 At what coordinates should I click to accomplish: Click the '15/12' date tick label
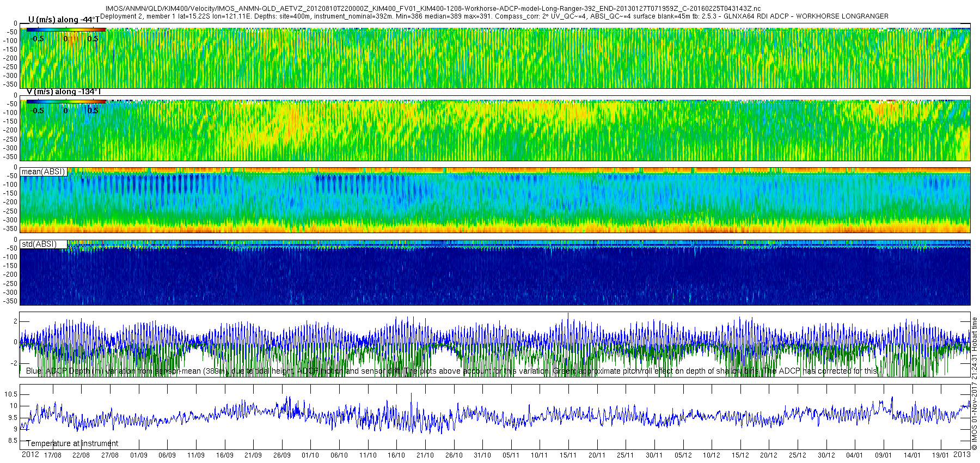[740, 455]
